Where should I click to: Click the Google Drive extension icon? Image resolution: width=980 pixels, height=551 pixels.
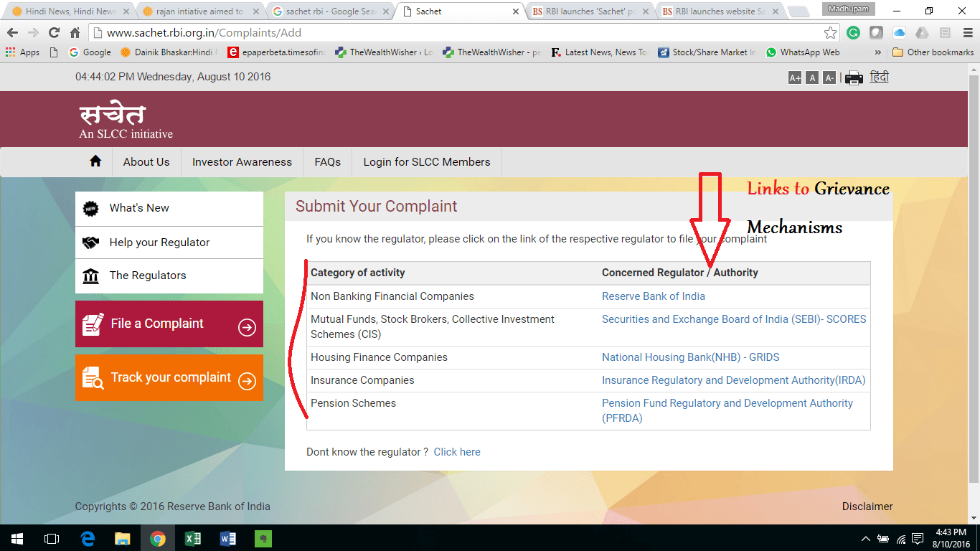pos(922,33)
